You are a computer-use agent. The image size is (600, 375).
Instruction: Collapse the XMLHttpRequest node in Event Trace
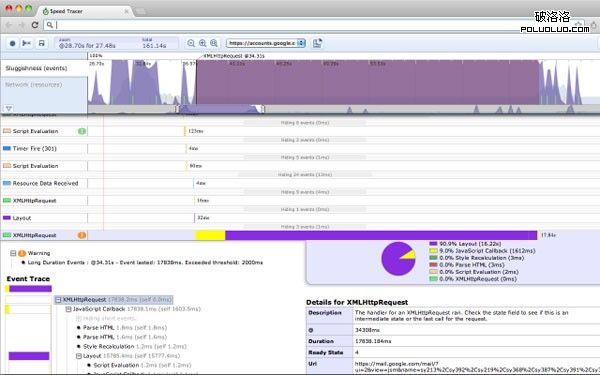point(58,300)
